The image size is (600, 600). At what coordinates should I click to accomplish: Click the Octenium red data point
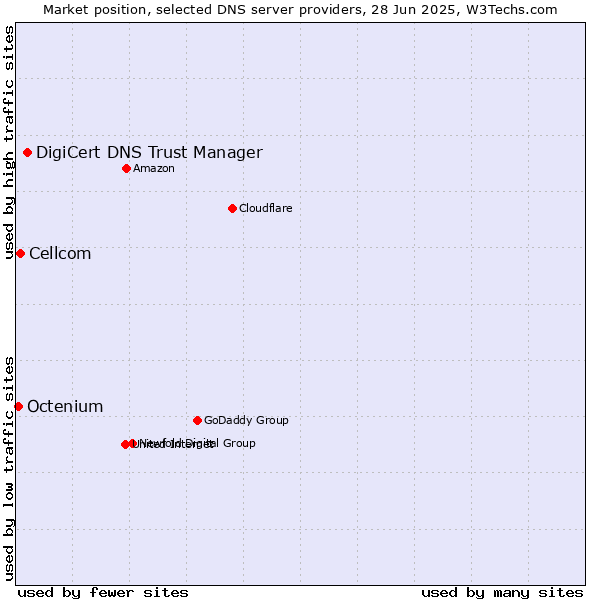[18, 406]
